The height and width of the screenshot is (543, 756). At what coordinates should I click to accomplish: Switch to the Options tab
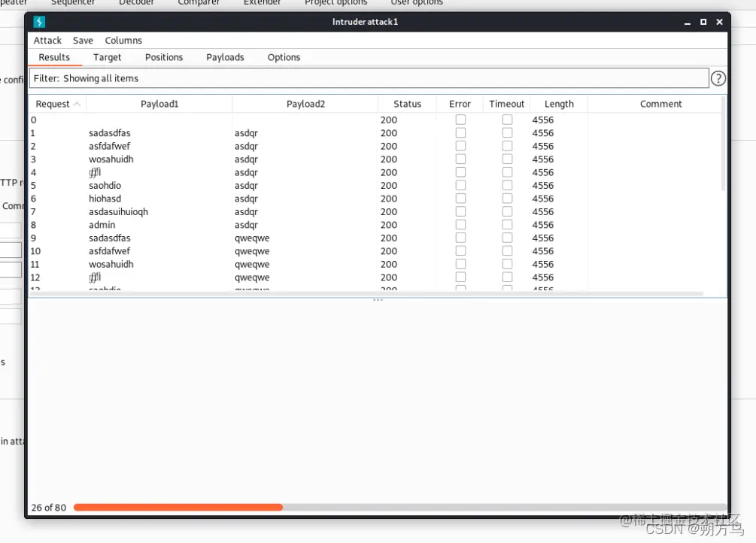coord(284,57)
